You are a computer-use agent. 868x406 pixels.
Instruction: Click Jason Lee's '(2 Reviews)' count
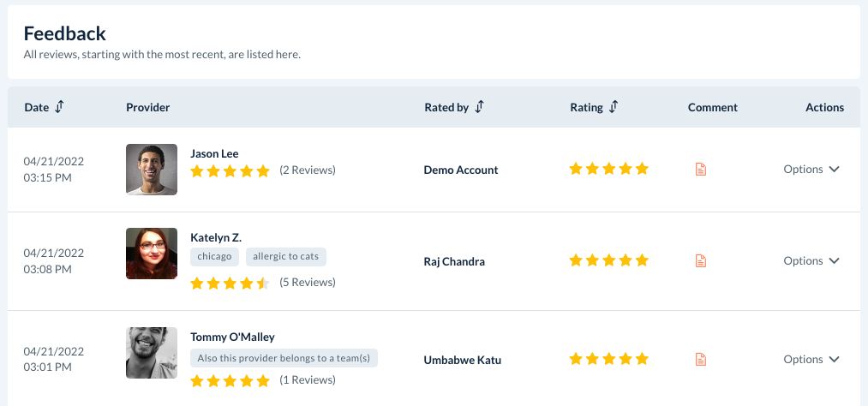click(x=308, y=170)
